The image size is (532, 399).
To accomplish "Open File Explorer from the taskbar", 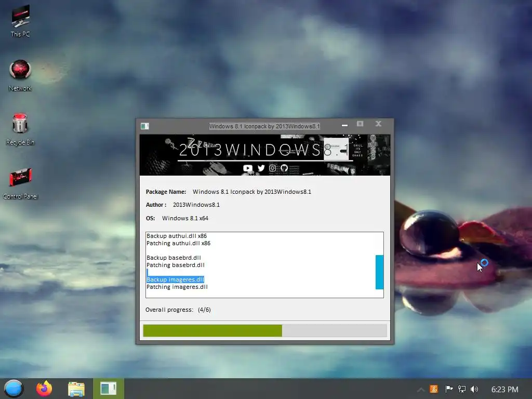I will point(76,389).
